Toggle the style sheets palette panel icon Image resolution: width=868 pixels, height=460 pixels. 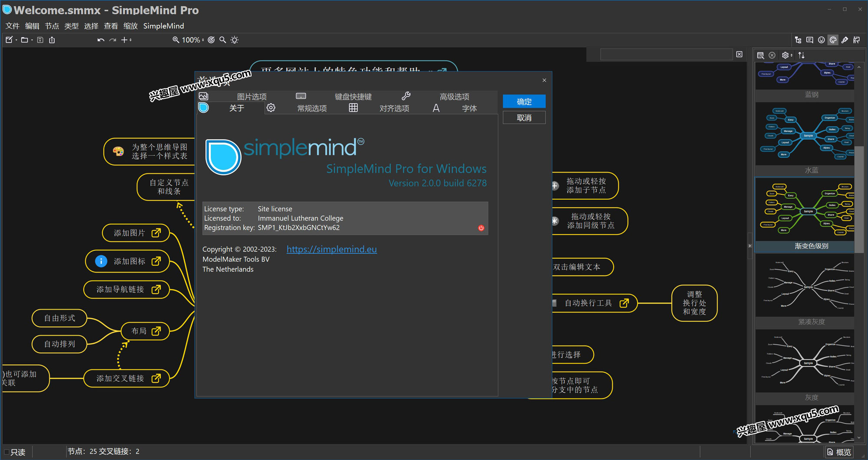click(833, 40)
